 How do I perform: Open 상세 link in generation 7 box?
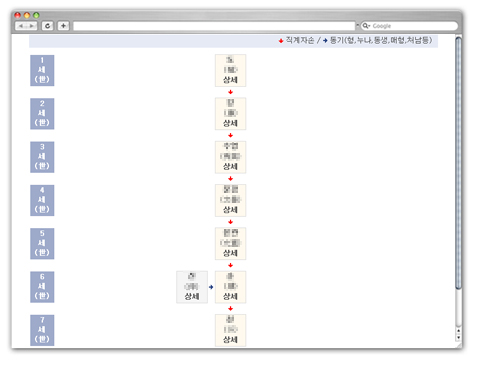(230, 340)
